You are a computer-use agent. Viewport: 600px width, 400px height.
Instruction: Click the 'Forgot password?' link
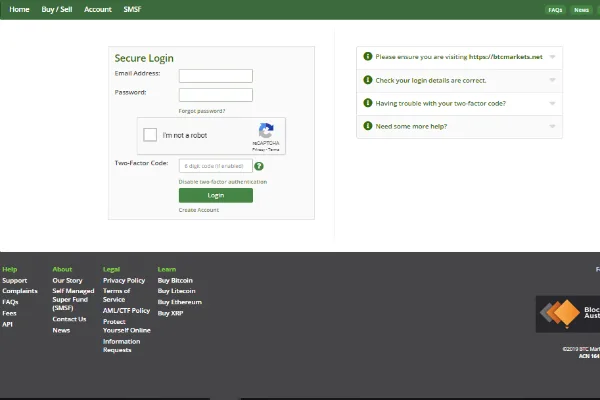(x=201, y=111)
